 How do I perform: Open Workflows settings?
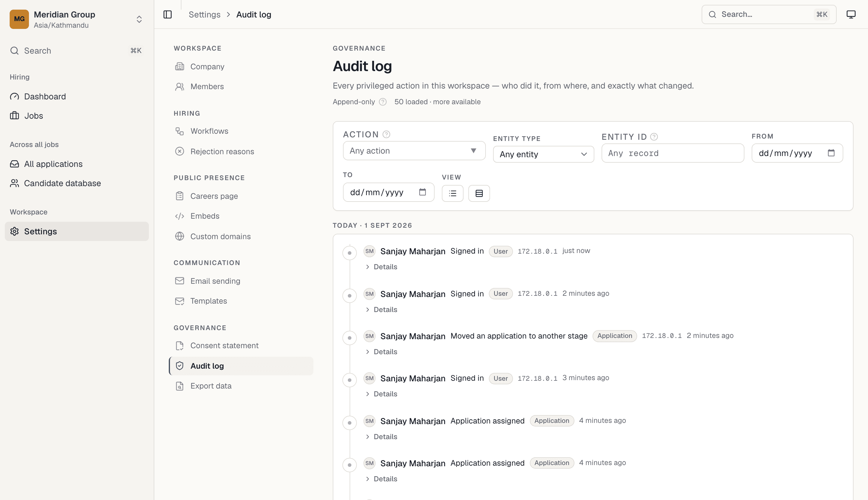(x=241, y=131)
